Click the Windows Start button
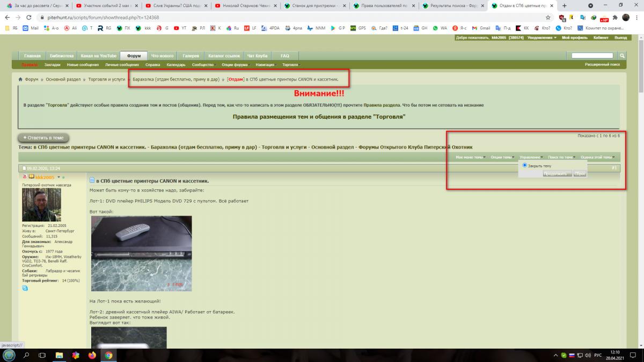644x362 pixels. tap(9, 355)
